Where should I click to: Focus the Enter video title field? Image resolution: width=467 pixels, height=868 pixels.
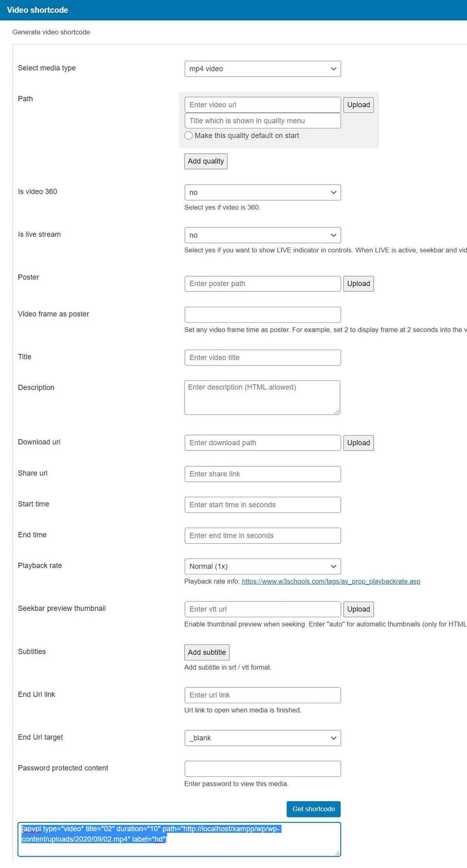click(x=263, y=357)
